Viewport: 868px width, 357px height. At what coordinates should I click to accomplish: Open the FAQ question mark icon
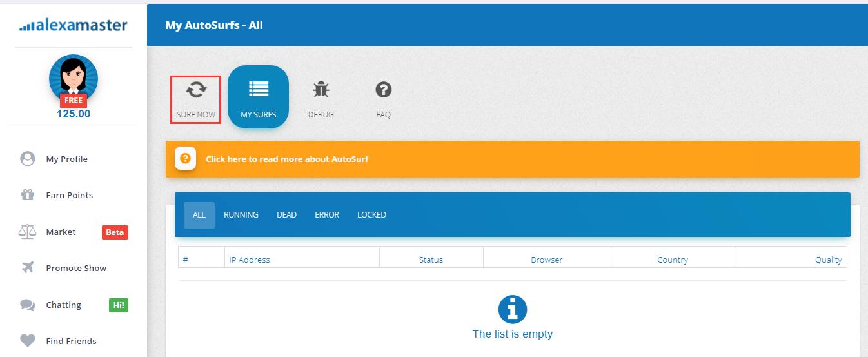[x=384, y=89]
